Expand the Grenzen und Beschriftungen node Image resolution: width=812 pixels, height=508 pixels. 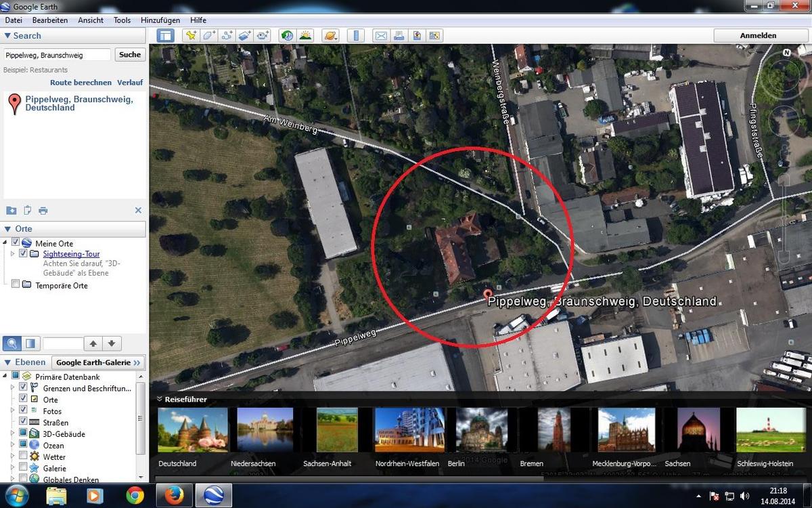click(13, 387)
